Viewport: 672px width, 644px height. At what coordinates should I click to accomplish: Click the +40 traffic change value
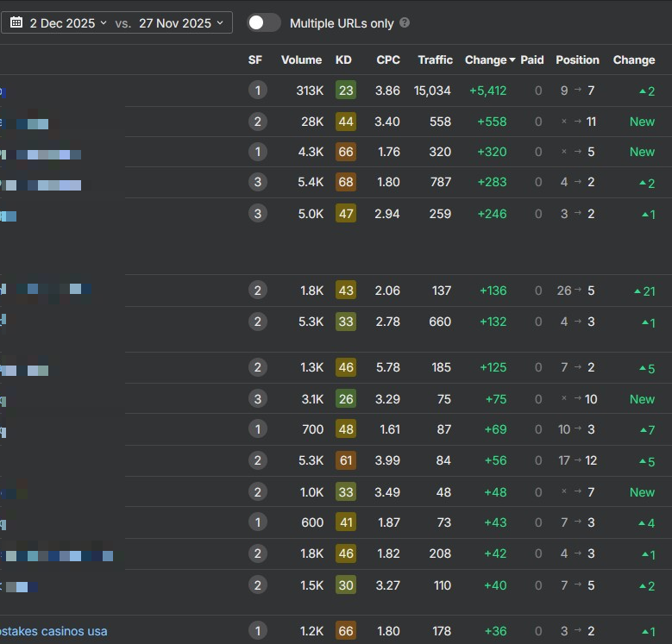[495, 585]
